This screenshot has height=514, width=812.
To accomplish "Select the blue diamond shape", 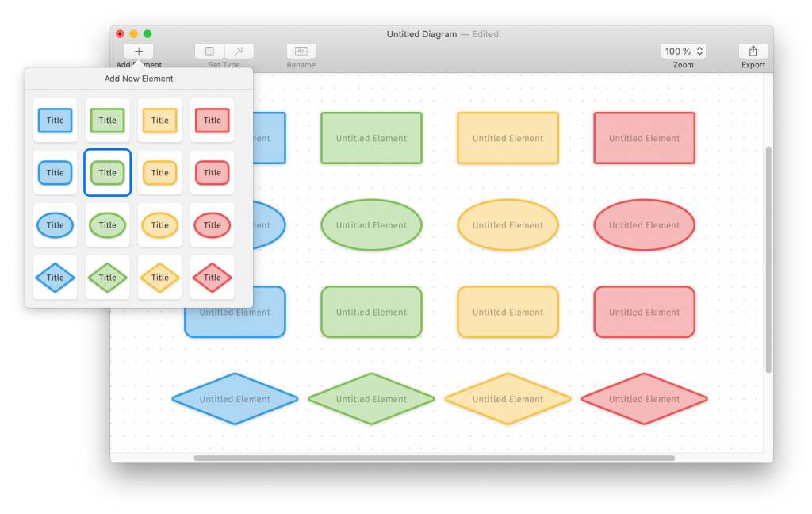I will click(55, 277).
